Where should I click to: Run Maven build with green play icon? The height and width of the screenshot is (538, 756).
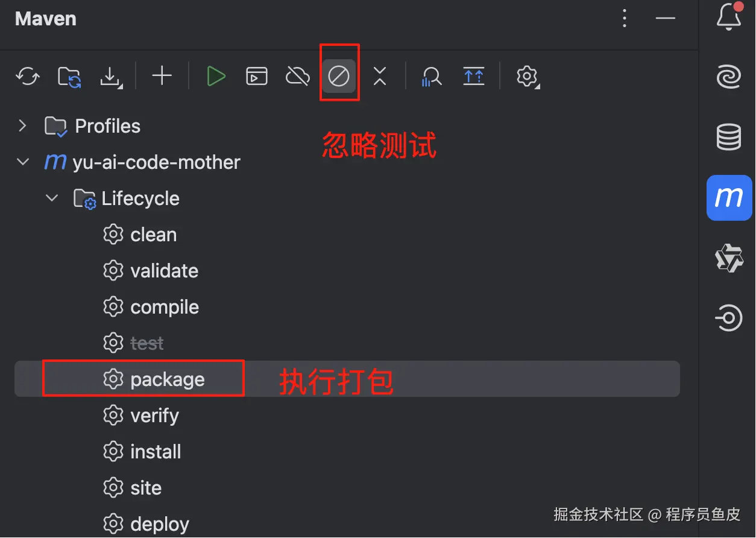[216, 77]
